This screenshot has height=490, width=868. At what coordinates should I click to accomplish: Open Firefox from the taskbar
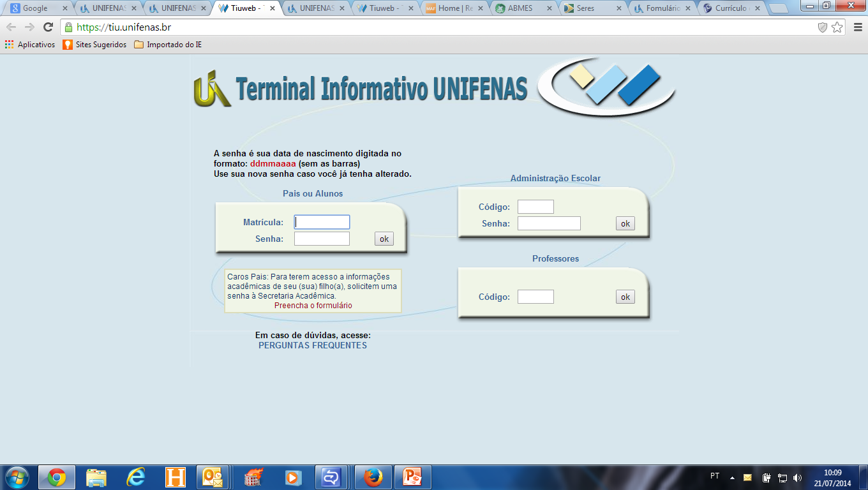[373, 477]
